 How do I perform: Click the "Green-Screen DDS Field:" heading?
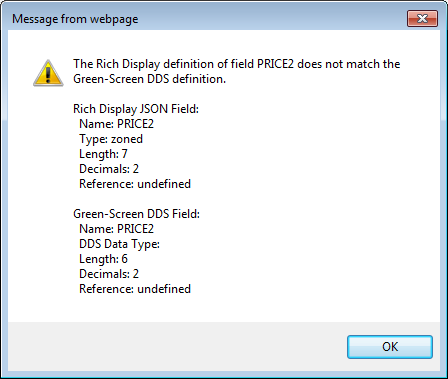pos(136,214)
